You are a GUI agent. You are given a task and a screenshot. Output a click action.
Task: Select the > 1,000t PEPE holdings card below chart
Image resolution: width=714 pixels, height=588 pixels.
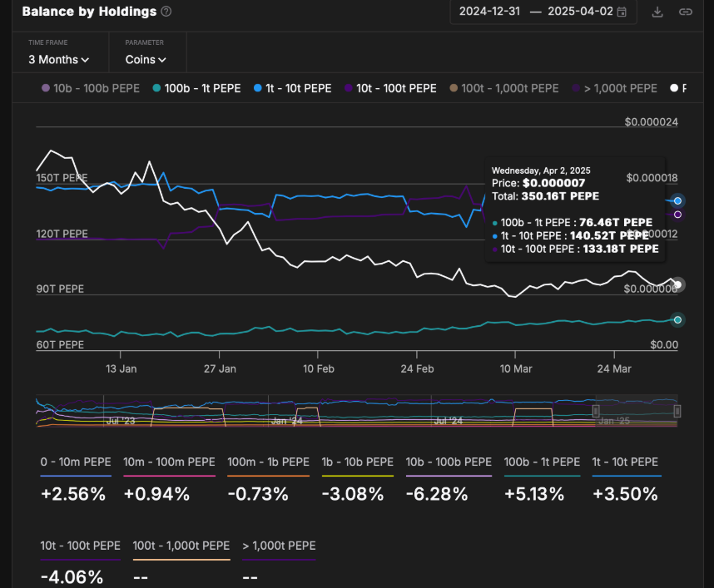point(279,563)
